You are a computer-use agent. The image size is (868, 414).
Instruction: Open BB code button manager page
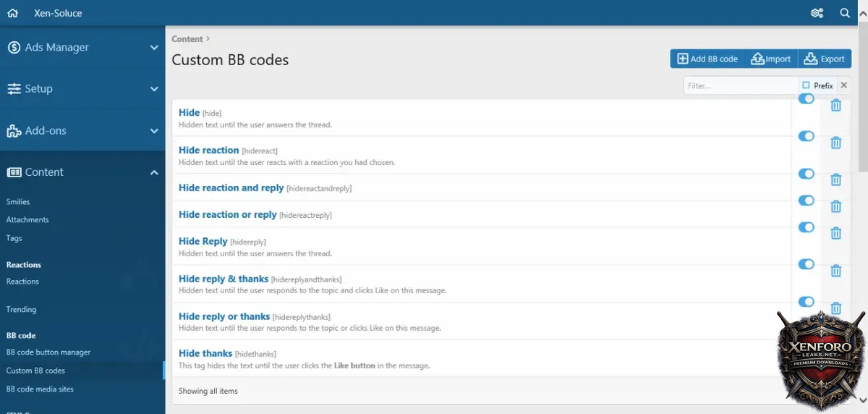pos(48,352)
